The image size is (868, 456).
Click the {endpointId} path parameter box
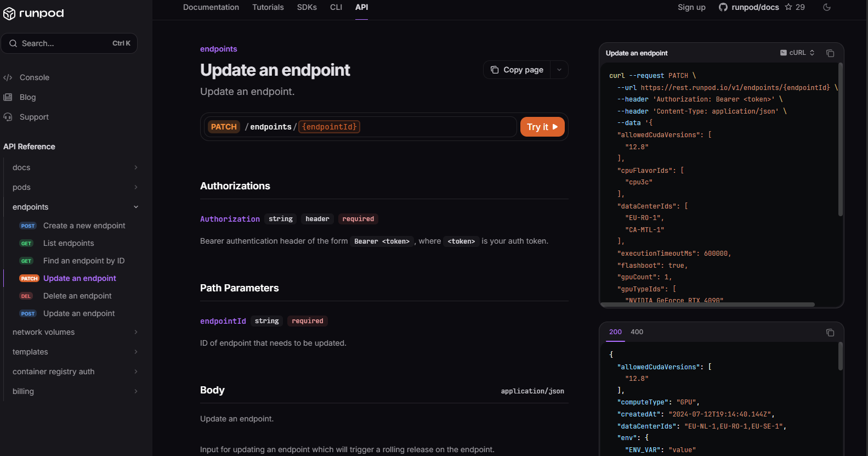pos(330,127)
